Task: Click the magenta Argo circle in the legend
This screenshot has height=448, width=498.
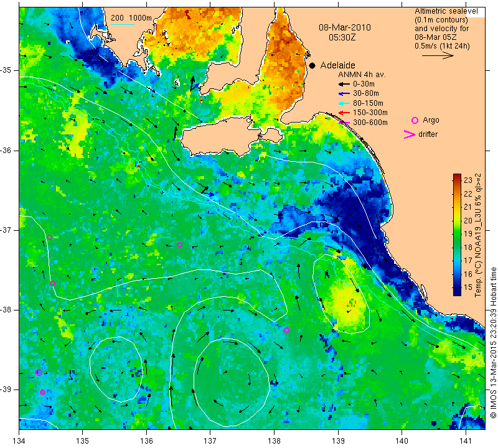Action: [415, 120]
